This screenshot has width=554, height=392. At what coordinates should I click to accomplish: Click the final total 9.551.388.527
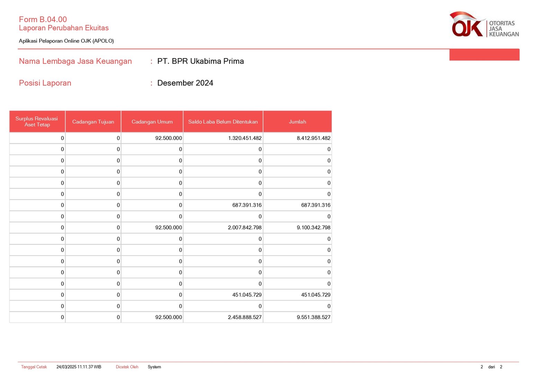click(x=313, y=317)
